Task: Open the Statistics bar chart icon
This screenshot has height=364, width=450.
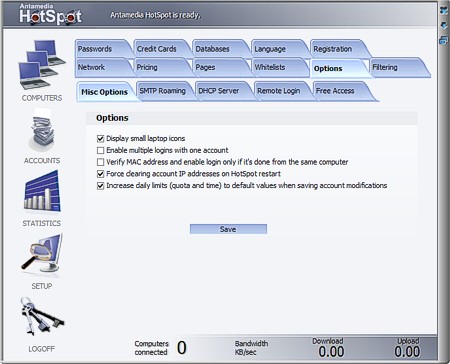Action: 42,191
